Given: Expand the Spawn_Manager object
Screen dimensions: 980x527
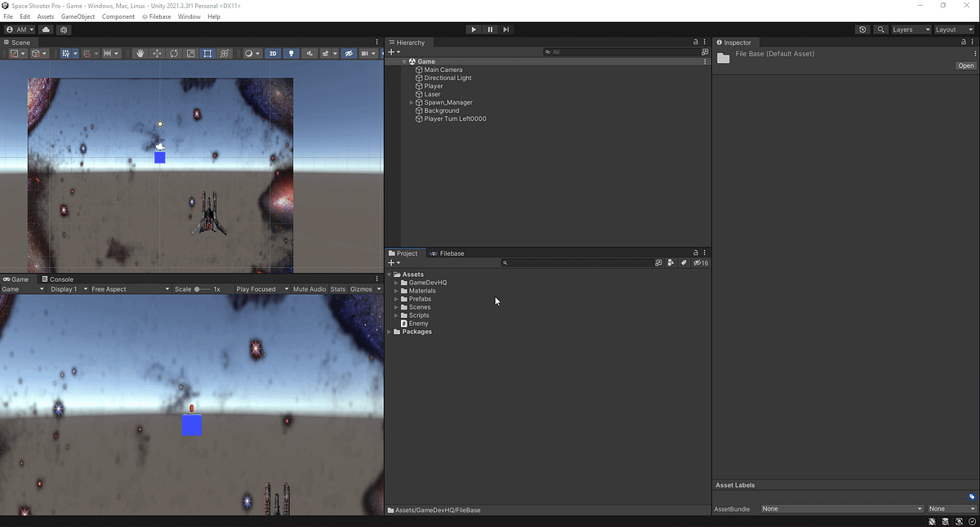Looking at the screenshot, I should 412,103.
